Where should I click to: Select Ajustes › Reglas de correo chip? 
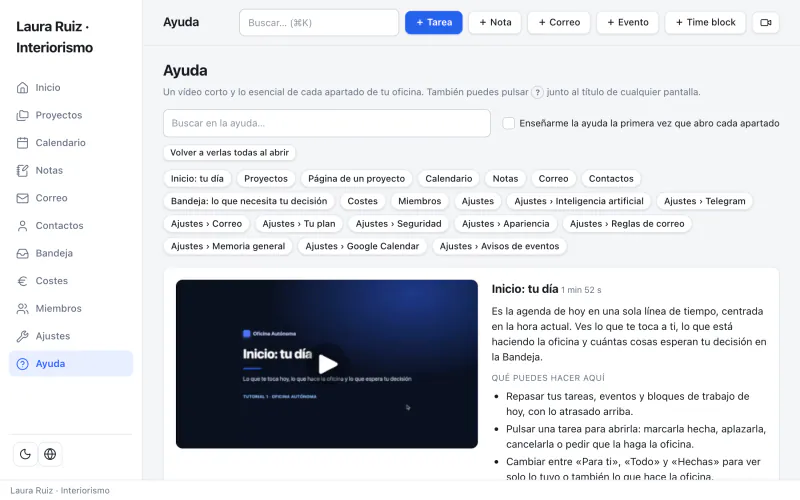[x=627, y=223]
